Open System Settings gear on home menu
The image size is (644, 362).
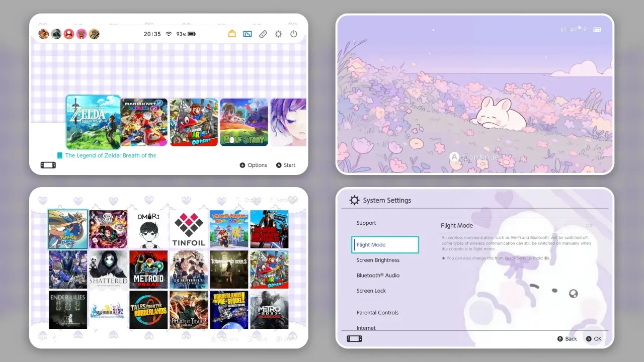278,34
